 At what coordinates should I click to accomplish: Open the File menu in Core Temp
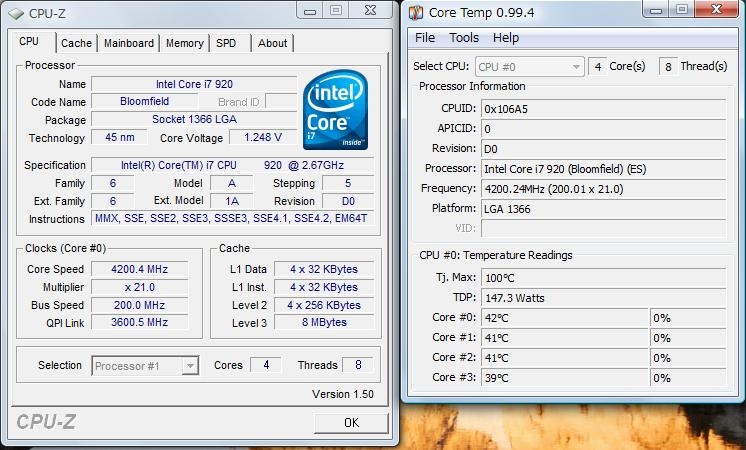pyautogui.click(x=425, y=38)
